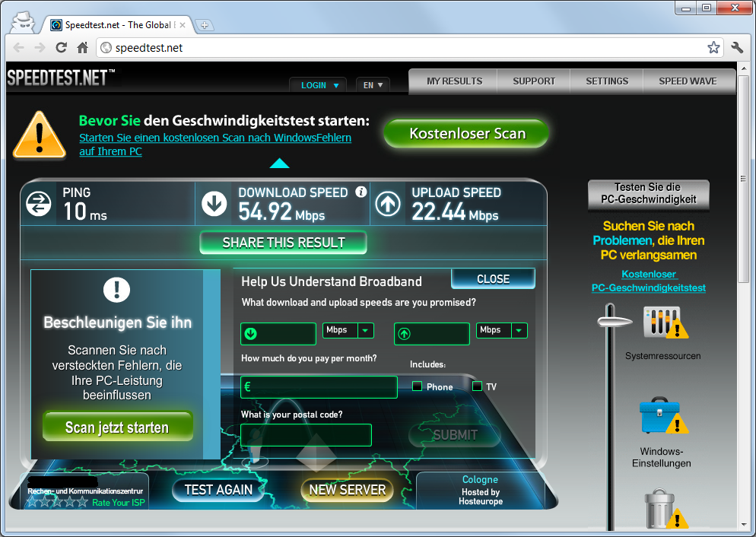Open the wrench settings menu

[737, 47]
